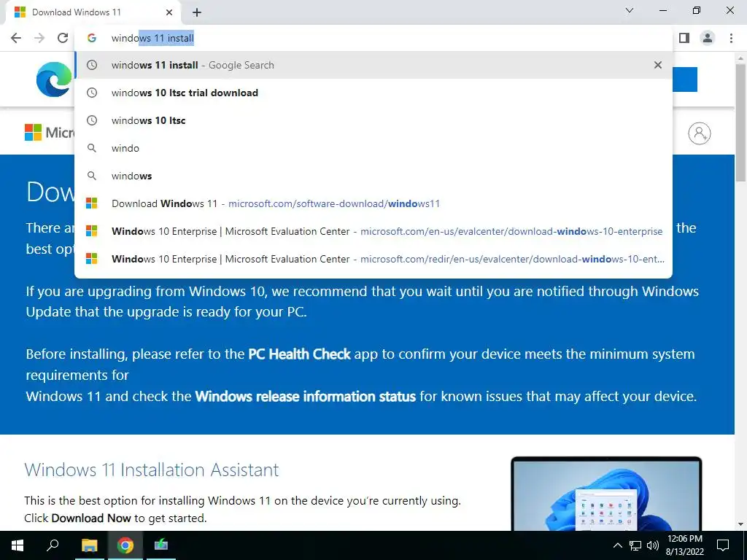747x560 pixels.
Task: Open the notification center icon
Action: pyautogui.click(x=723, y=545)
